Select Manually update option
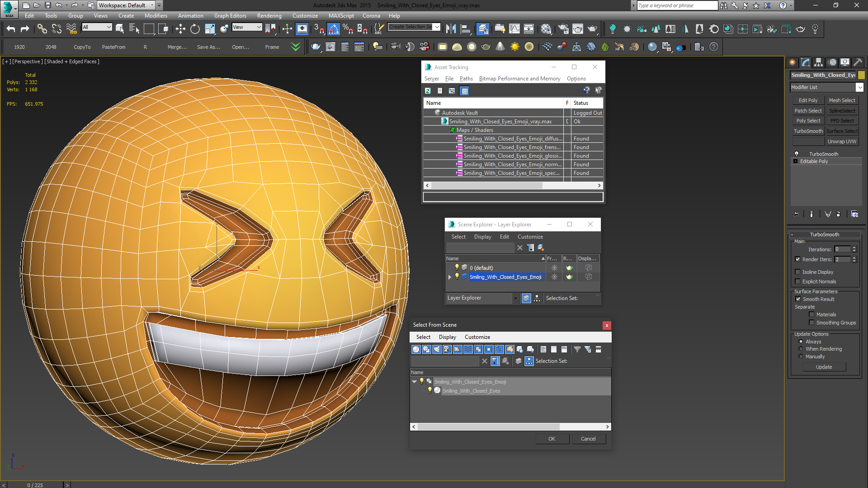Image resolution: width=868 pixels, height=488 pixels. tap(801, 357)
